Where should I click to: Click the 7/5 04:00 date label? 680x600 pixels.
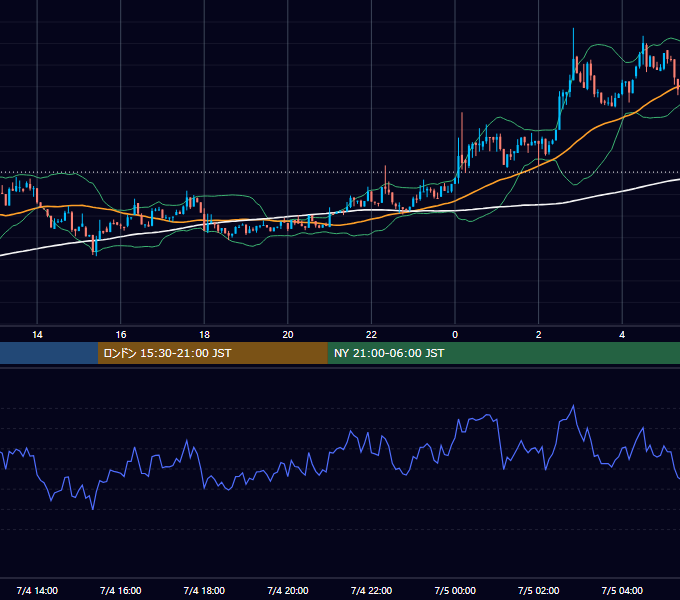[x=622, y=590]
